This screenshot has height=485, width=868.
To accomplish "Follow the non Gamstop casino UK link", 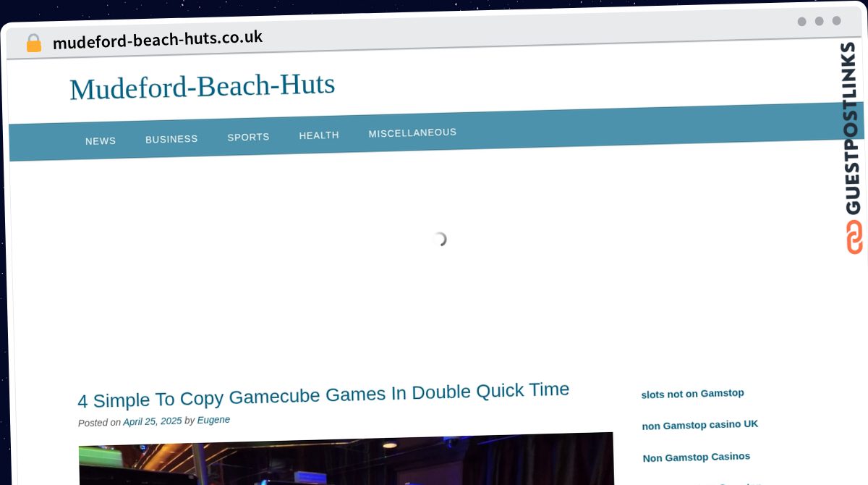I will [x=700, y=425].
